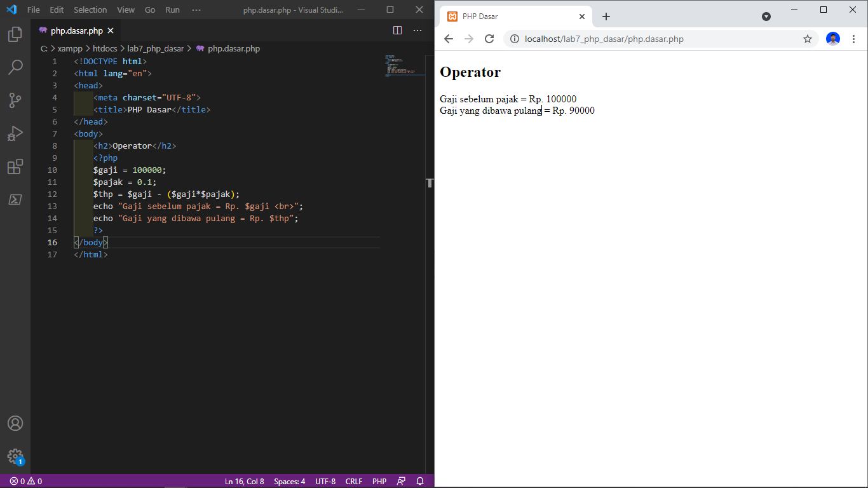Bookmark the page with the star icon
868x488 pixels.
[807, 39]
